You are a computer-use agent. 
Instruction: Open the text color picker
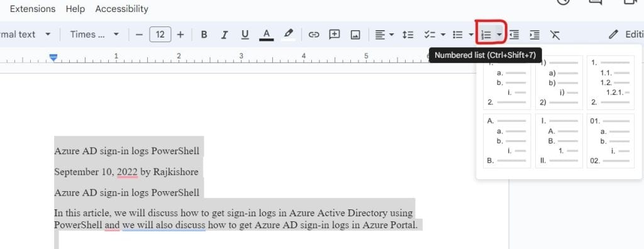(267, 35)
